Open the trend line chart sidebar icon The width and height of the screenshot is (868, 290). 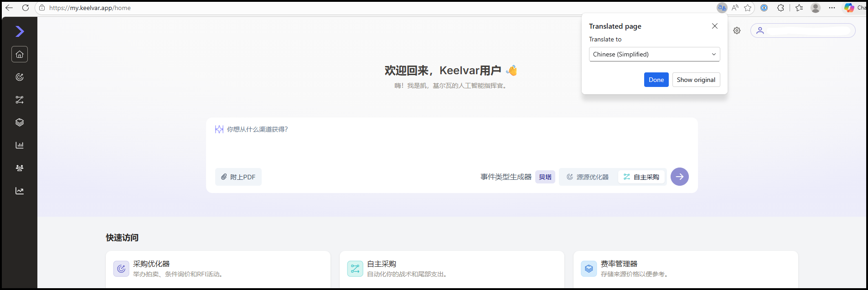tap(20, 191)
